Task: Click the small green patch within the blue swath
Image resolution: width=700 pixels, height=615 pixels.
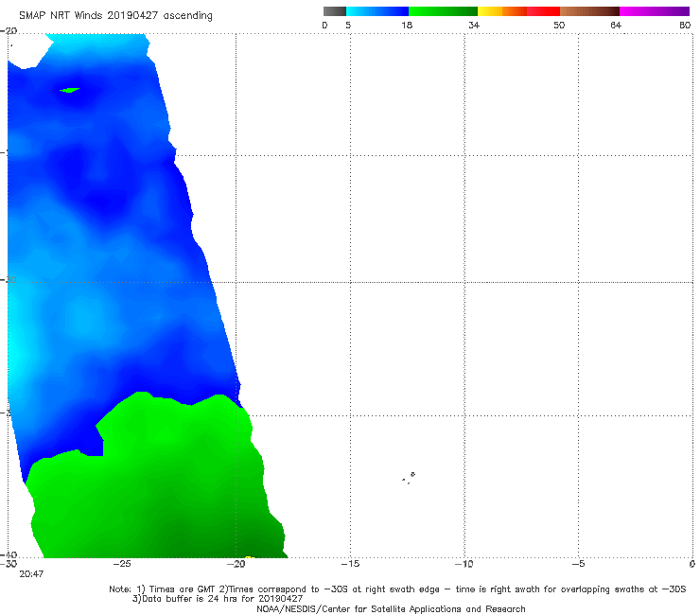Action: pos(70,90)
